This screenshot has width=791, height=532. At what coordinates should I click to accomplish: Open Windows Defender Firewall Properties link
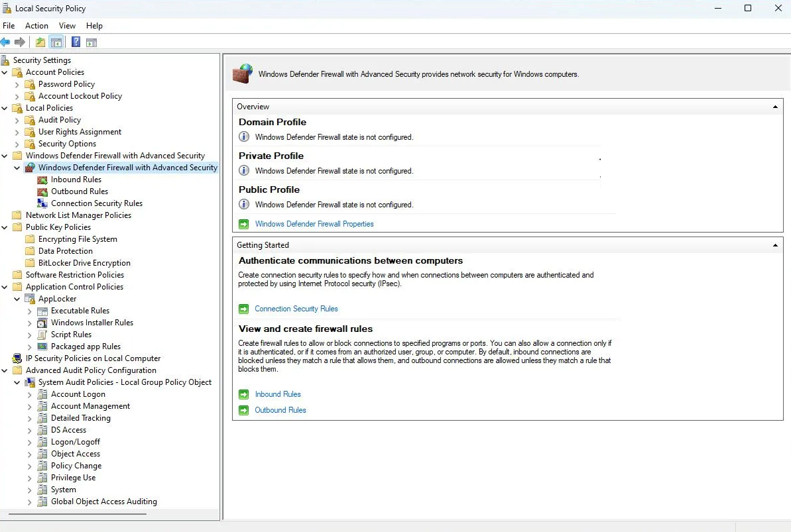point(314,224)
